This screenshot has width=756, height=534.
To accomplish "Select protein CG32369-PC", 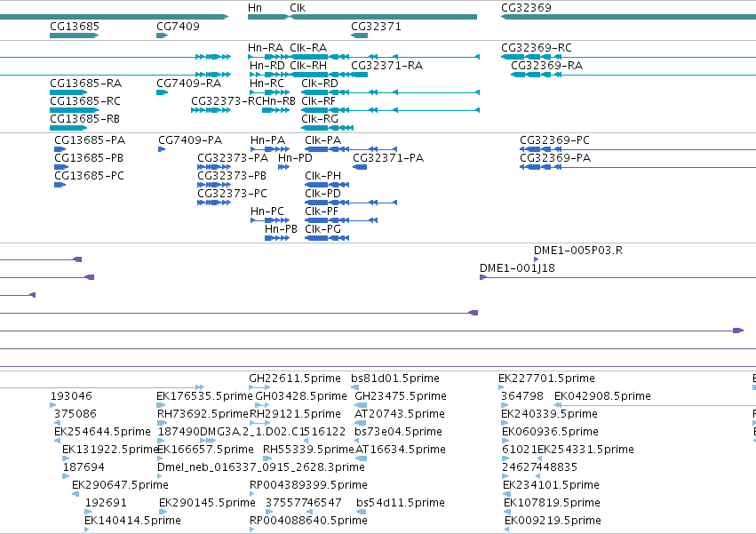I will pos(554,140).
